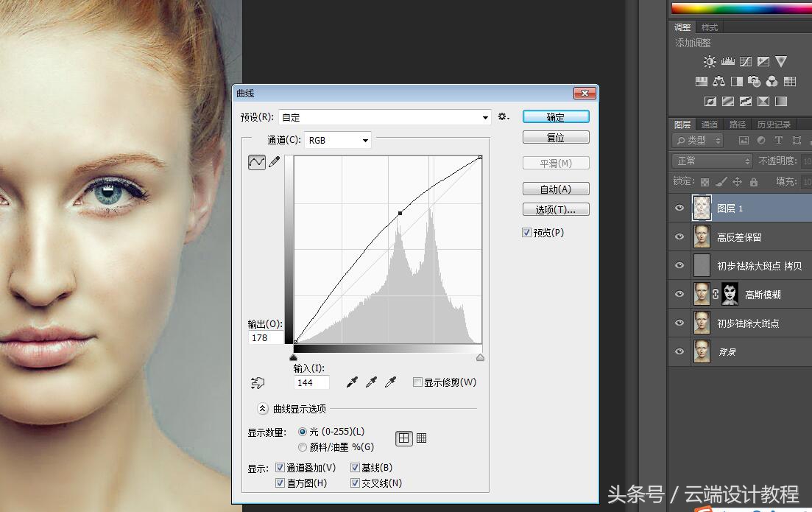Add an Exposure adjustment layer

point(763,62)
